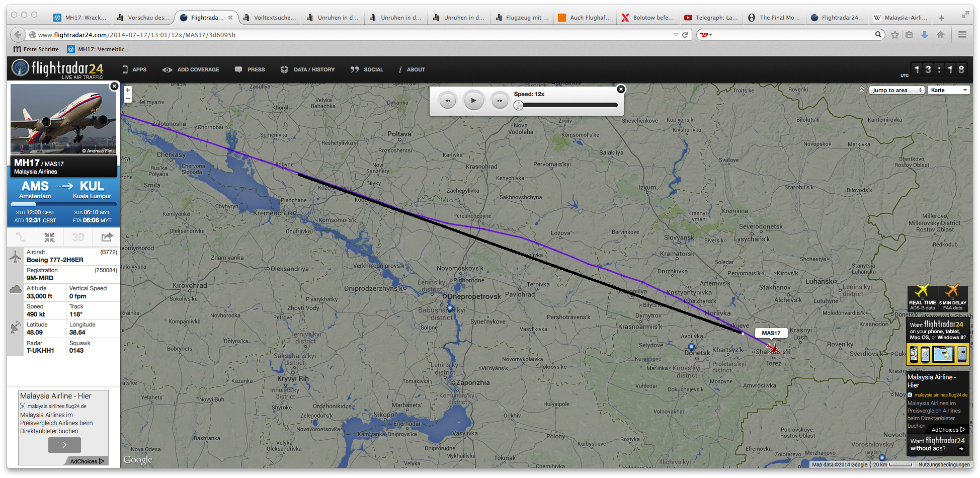The image size is (980, 478).
Task: Click the MAS17 label on the map
Action: tap(771, 333)
